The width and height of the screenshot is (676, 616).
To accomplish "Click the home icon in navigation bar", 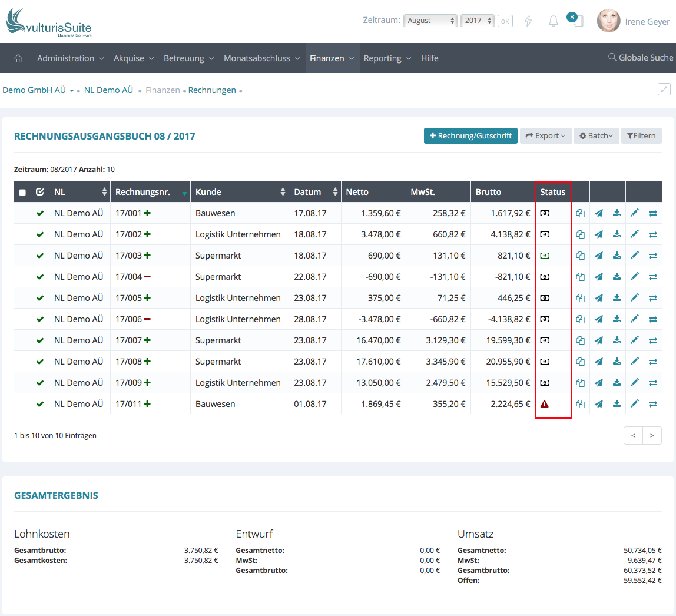I will pyautogui.click(x=18, y=58).
